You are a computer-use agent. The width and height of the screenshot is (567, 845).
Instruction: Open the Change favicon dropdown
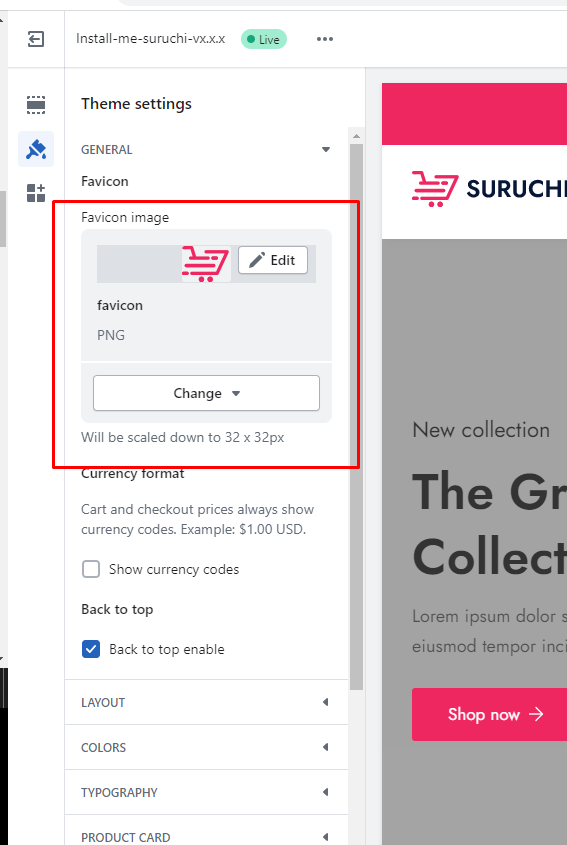[x=206, y=393]
